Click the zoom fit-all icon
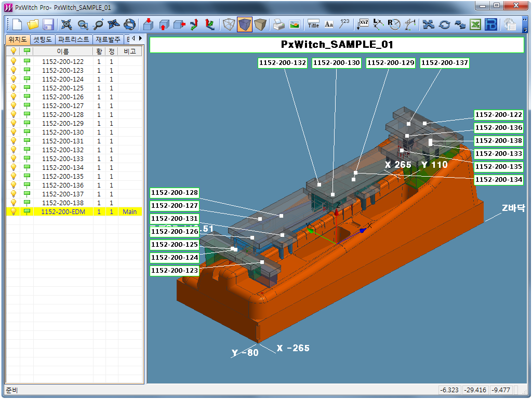Image resolution: width=532 pixels, height=399 pixels. click(x=66, y=24)
